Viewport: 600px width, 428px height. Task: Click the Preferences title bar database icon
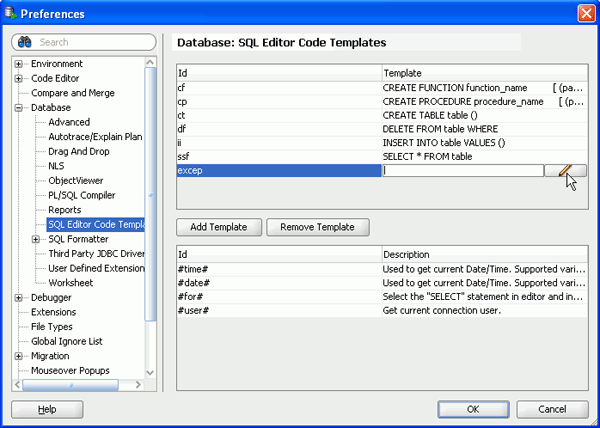[10, 13]
